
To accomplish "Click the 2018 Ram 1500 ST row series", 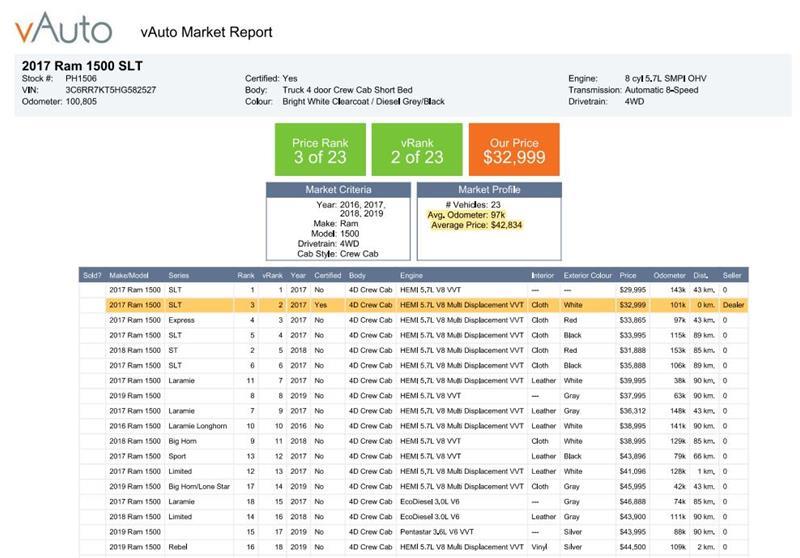I will [x=173, y=350].
